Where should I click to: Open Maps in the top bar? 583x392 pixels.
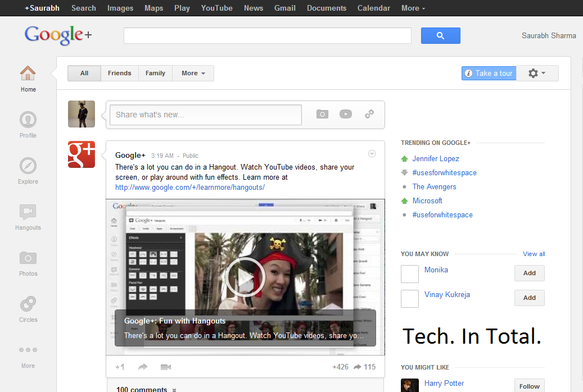click(x=154, y=8)
